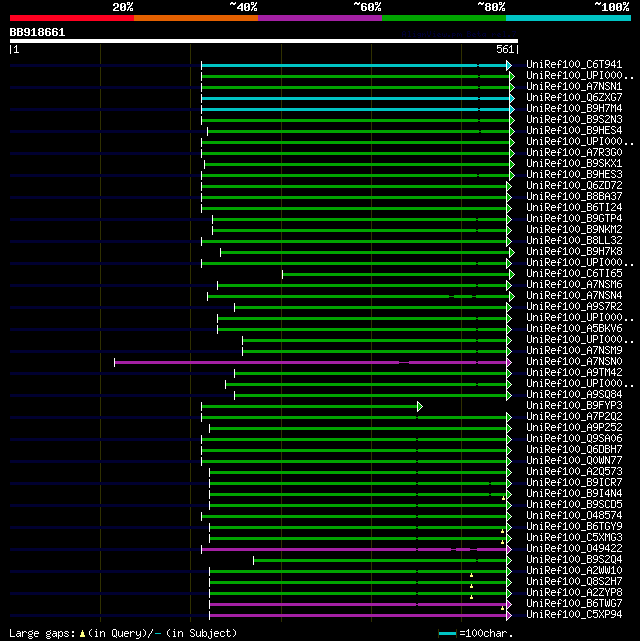Open hit UniRef100_A7NSN1
Screen dimensions: 640x641
(x=574, y=87)
